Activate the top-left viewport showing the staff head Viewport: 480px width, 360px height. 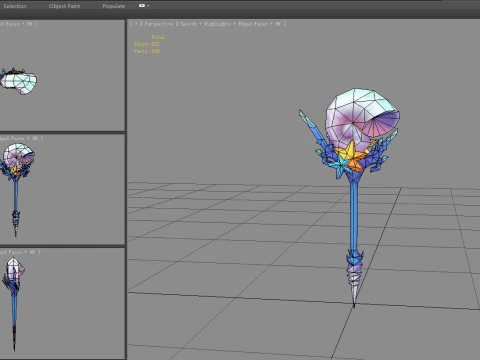pos(62,75)
